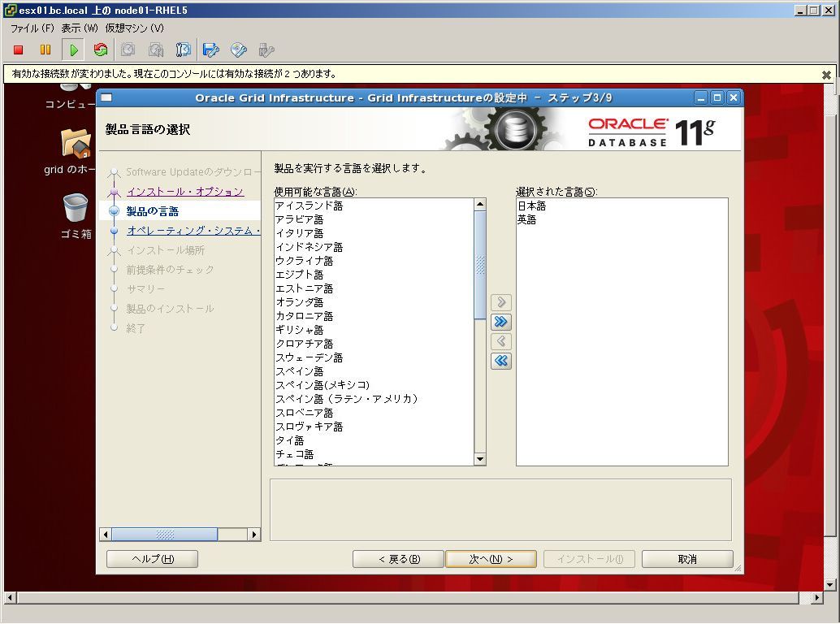Click the USB device connection toolbar icon

coord(266,50)
